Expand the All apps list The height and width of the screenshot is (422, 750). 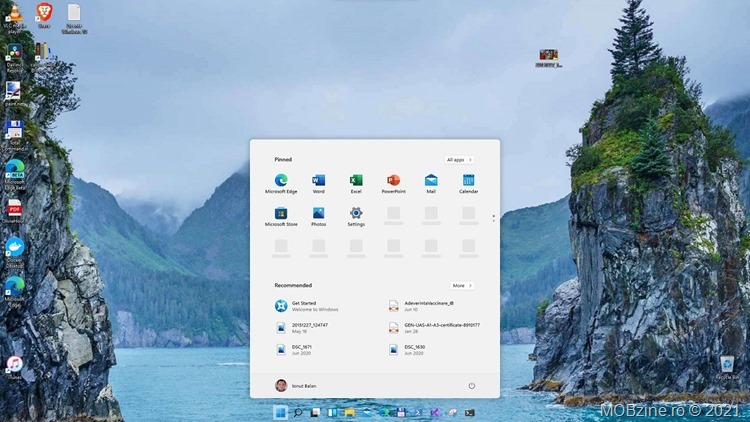pos(459,159)
